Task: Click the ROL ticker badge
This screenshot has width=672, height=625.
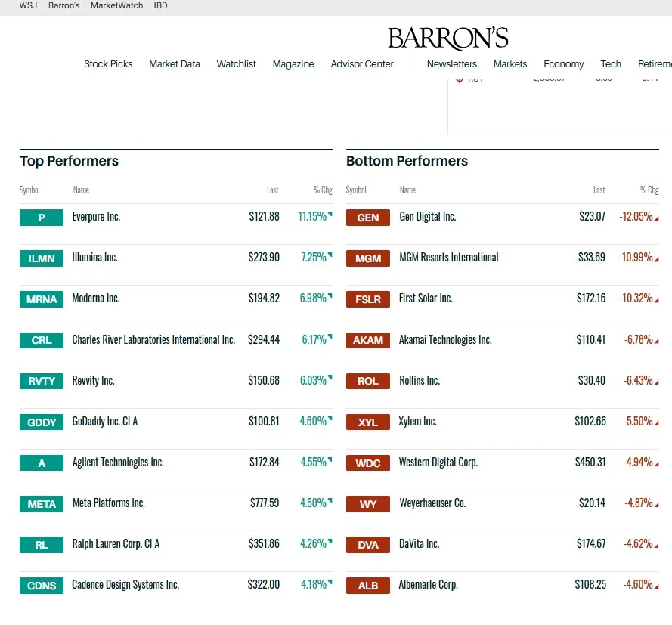Action: (368, 381)
